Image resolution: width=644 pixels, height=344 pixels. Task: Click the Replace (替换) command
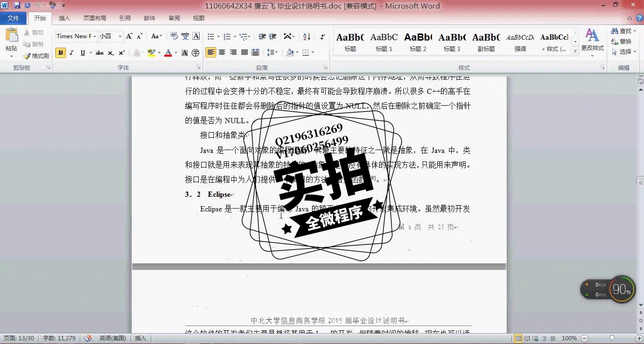[621, 41]
